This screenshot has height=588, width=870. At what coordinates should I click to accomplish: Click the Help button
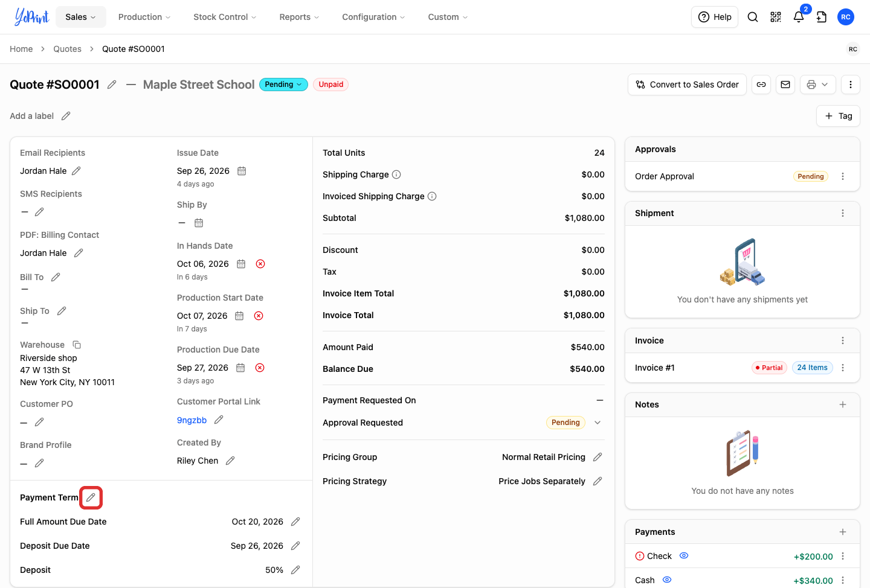click(715, 17)
